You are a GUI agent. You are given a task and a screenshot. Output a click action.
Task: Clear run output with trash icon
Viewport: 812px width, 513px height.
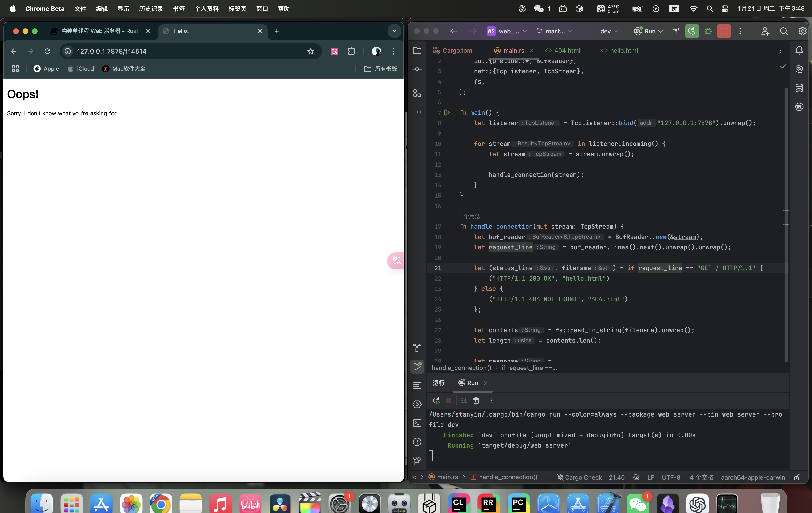476,401
